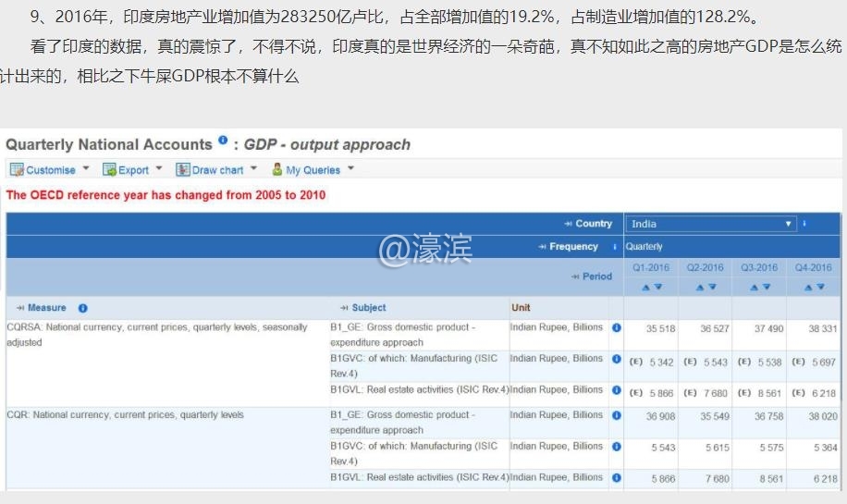Click the pin icon left of Country
Screen dimensions: 847x504
pos(569,224)
